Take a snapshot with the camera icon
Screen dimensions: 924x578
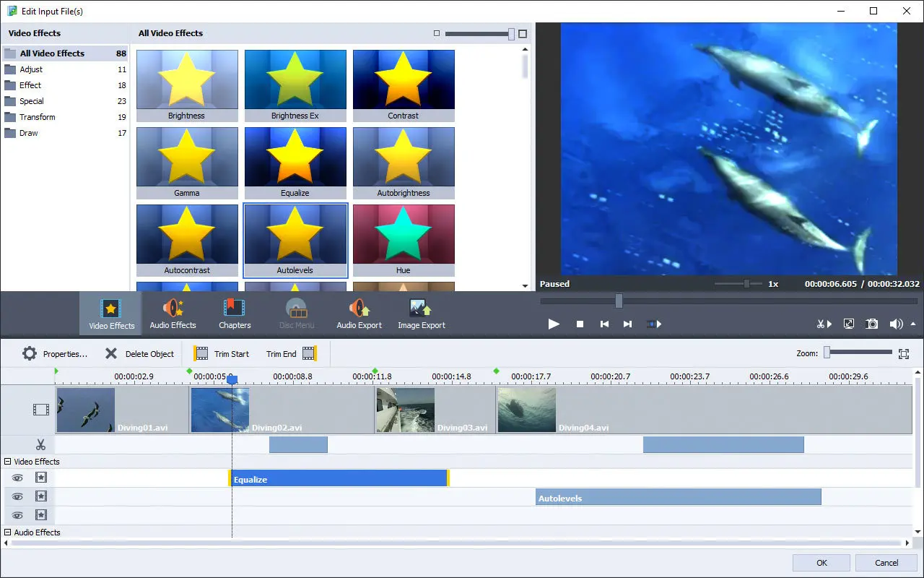[x=872, y=324]
